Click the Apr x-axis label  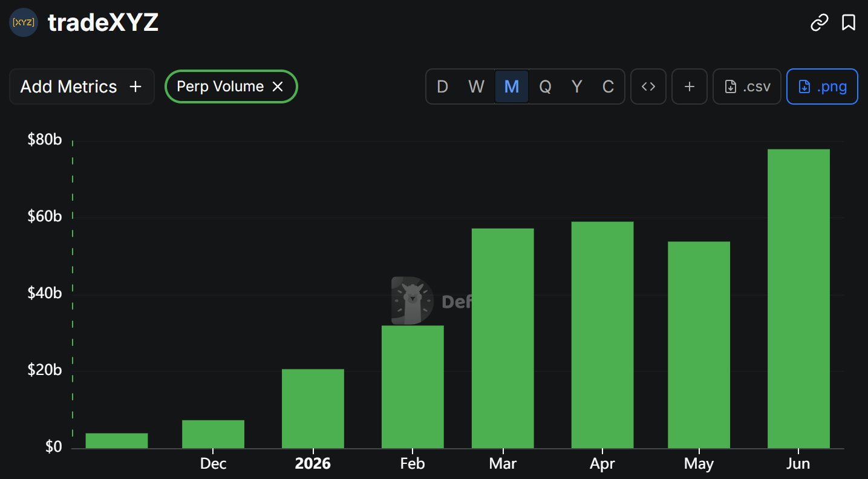602,464
